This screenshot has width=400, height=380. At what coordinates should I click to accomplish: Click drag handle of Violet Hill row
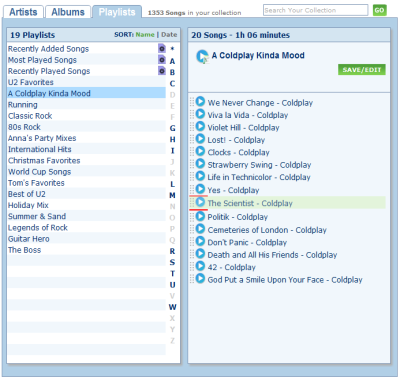point(192,127)
